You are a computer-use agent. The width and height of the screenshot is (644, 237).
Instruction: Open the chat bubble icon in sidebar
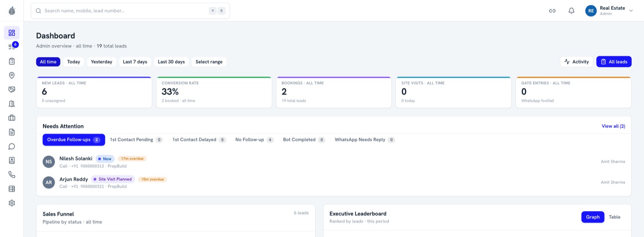(12, 146)
